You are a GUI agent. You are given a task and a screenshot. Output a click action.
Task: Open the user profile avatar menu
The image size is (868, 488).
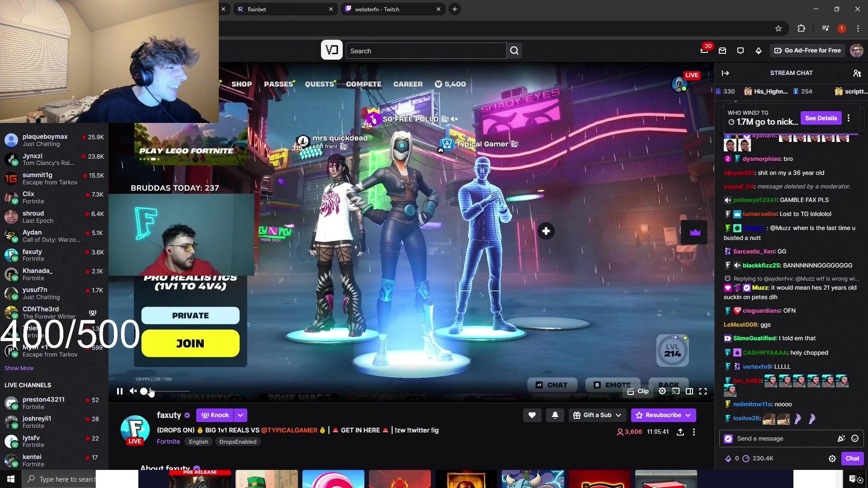point(857,51)
